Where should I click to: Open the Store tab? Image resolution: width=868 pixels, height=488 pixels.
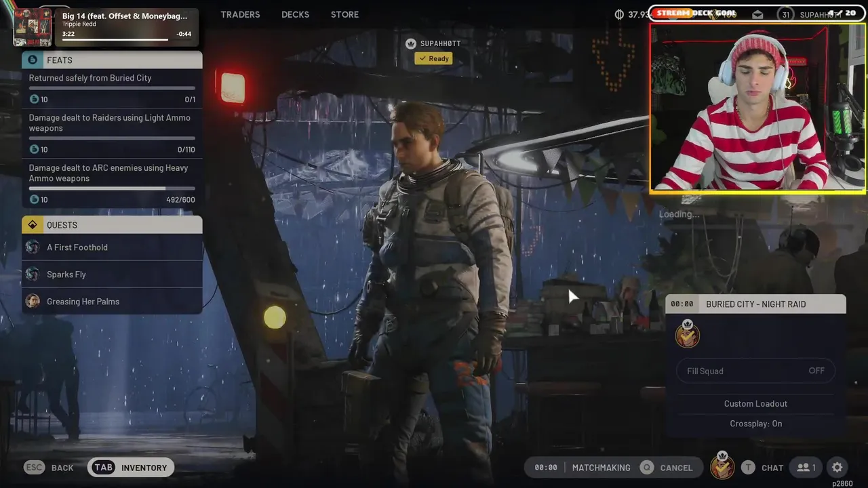pyautogui.click(x=344, y=14)
